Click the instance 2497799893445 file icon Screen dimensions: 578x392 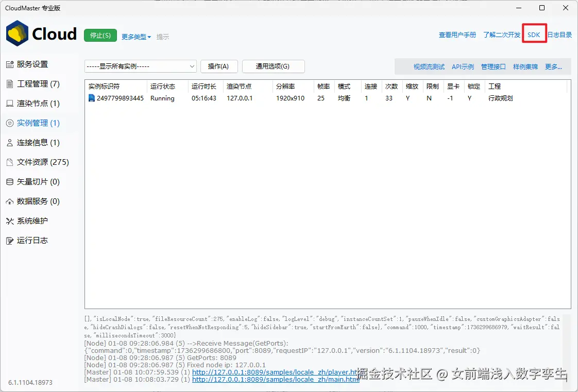(91, 98)
